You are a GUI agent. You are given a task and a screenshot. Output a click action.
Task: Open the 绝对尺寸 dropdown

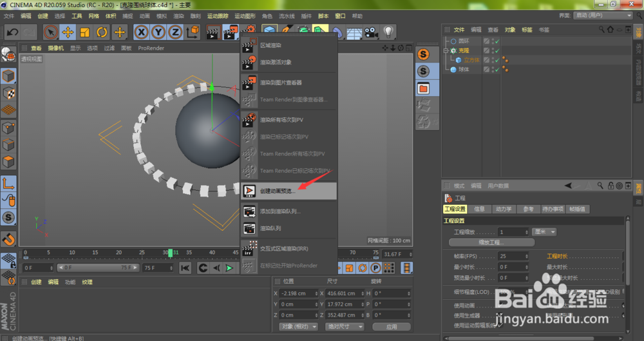[x=344, y=327]
